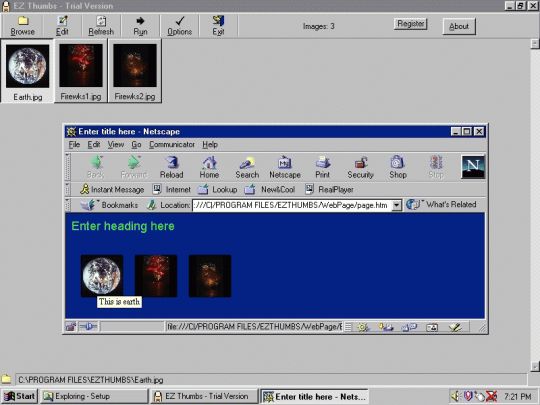Click the volume speaker tray icon

click(x=456, y=396)
